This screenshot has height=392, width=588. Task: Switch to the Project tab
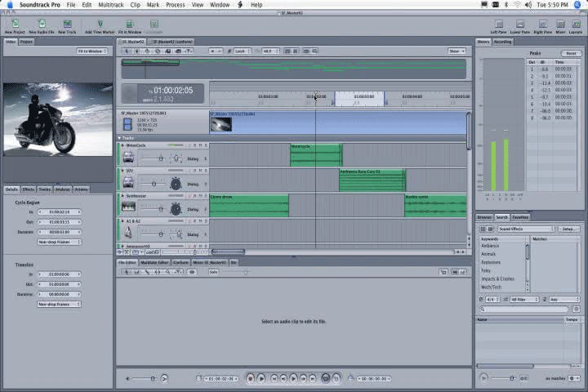tap(26, 42)
